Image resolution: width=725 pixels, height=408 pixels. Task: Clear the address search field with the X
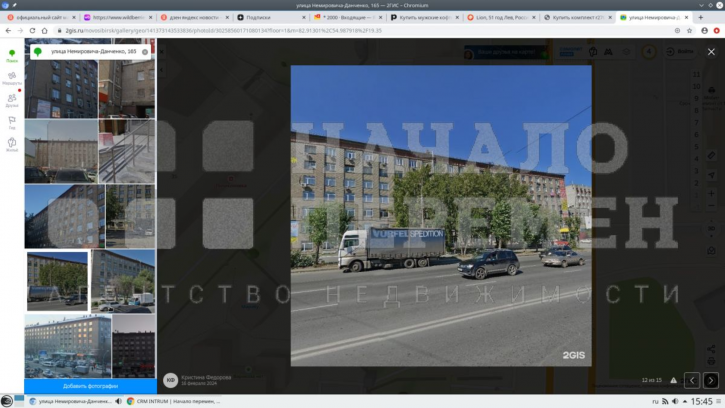pyautogui.click(x=145, y=52)
